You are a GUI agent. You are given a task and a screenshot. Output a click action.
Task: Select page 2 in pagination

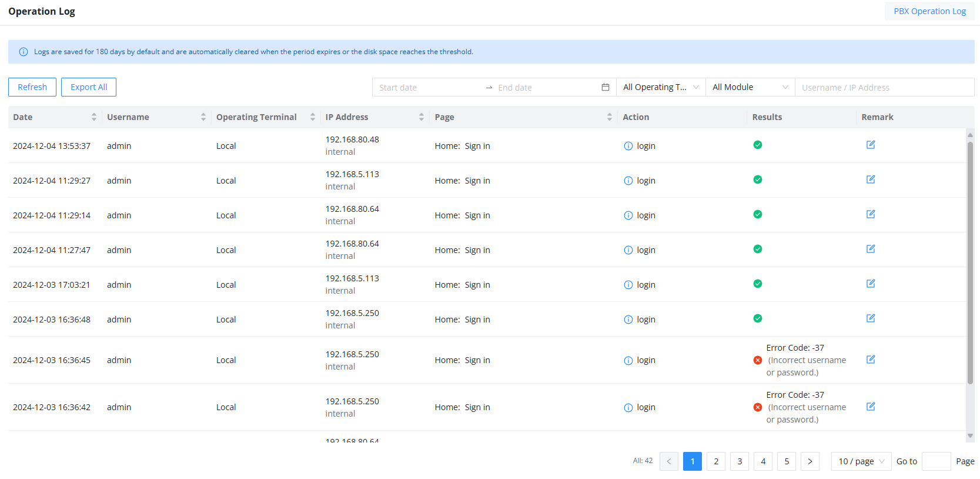click(716, 461)
